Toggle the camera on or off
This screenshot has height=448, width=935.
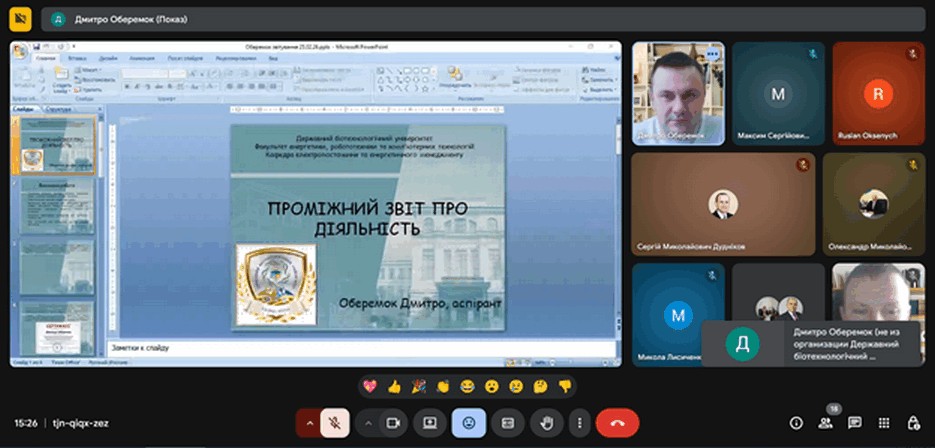393,423
